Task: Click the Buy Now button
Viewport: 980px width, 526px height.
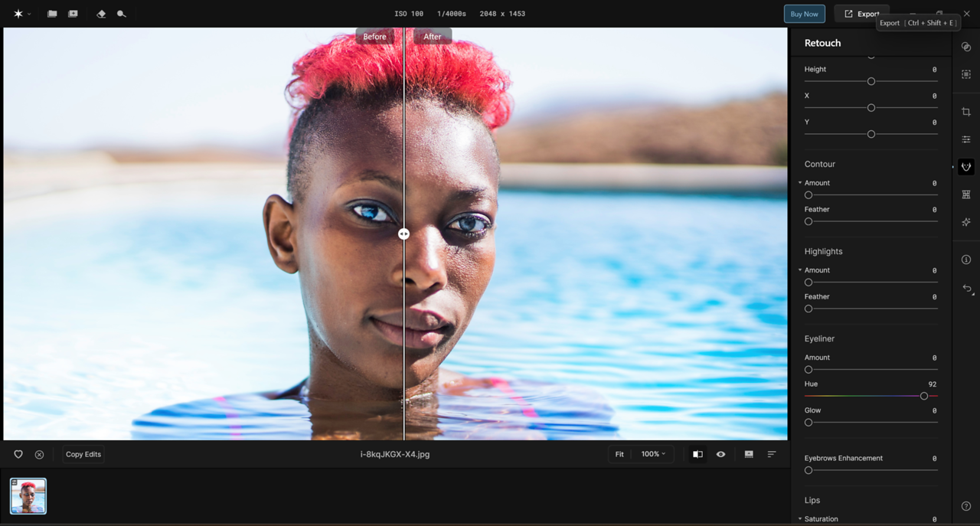Action: (x=804, y=14)
